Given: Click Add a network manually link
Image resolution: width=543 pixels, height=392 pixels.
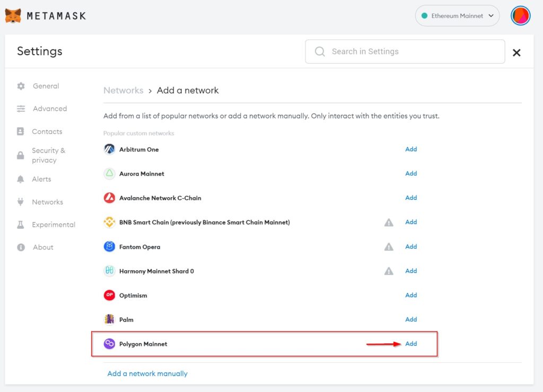Looking at the screenshot, I should [147, 373].
